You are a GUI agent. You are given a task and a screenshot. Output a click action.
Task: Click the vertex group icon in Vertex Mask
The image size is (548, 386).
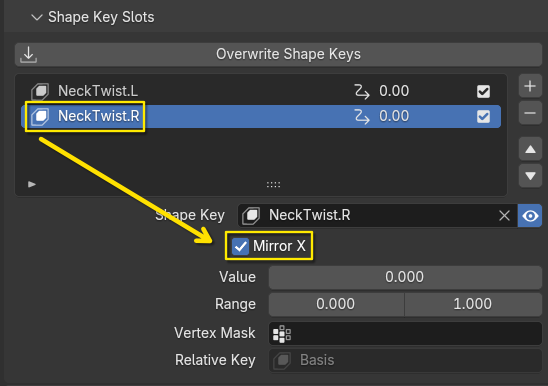click(282, 334)
